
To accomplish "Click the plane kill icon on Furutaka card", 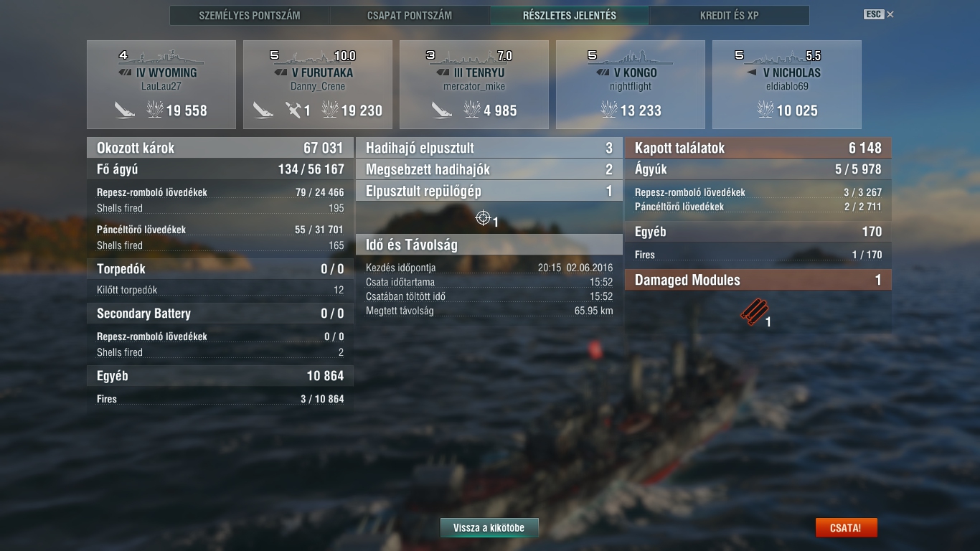I will coord(293,110).
